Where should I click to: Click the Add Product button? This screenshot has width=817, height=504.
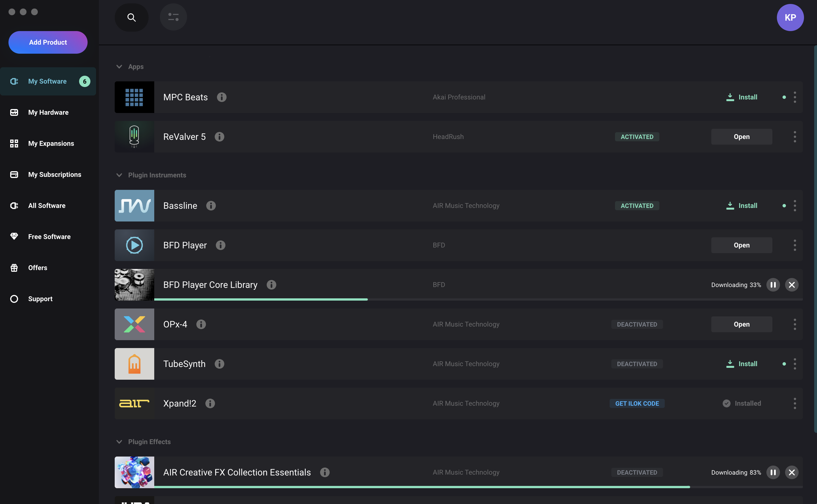(x=48, y=42)
